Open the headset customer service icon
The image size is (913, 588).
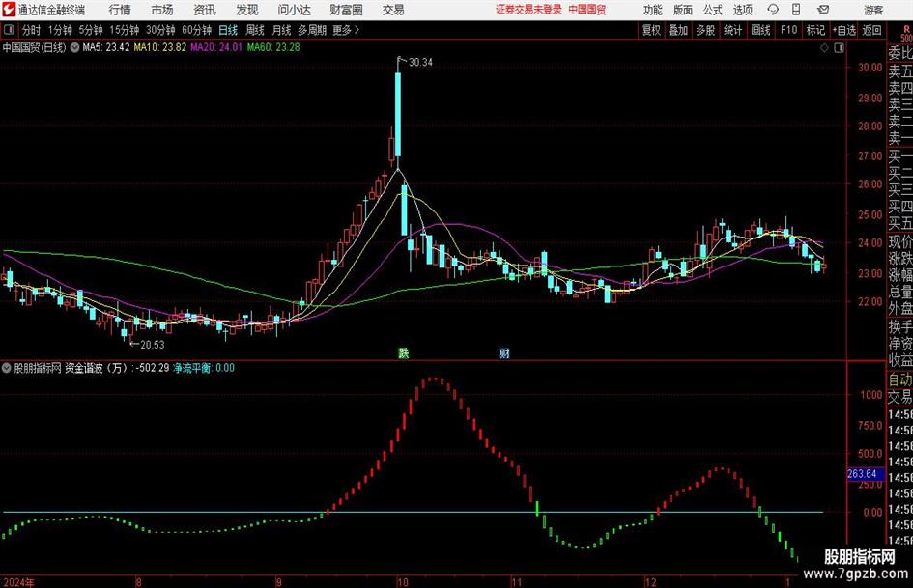tap(773, 10)
